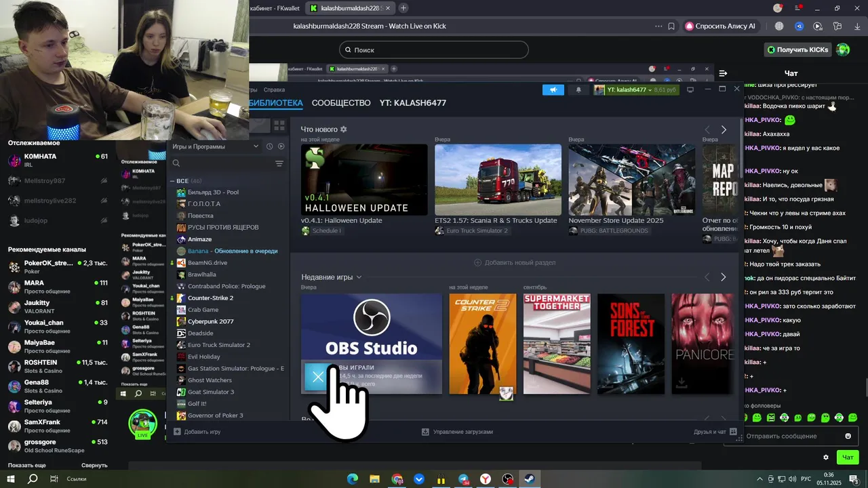Viewport: 868px width, 488px height.
Task: Open the YT: KALASH6477 profile tab
Action: click(413, 103)
